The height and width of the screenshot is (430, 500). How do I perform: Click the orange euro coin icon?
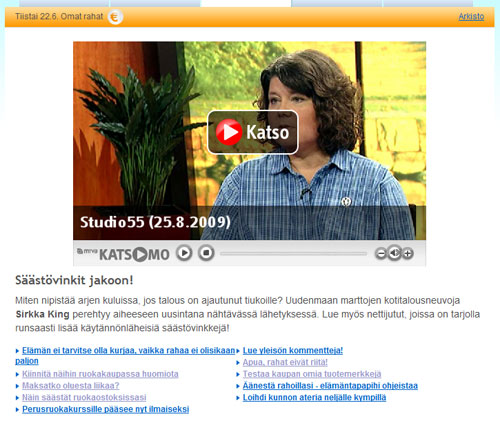coord(115,17)
